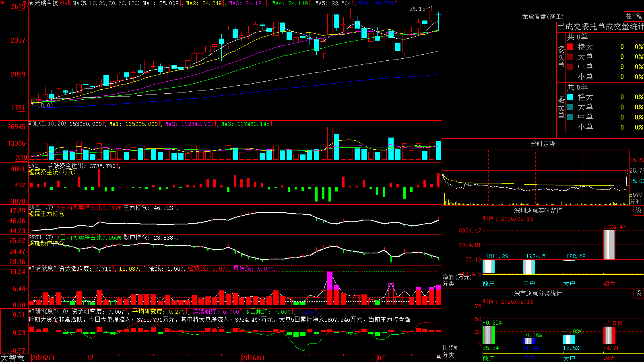Click the X10 volume multiplier box
Viewport: 644px width, 362px height.
(21, 157)
